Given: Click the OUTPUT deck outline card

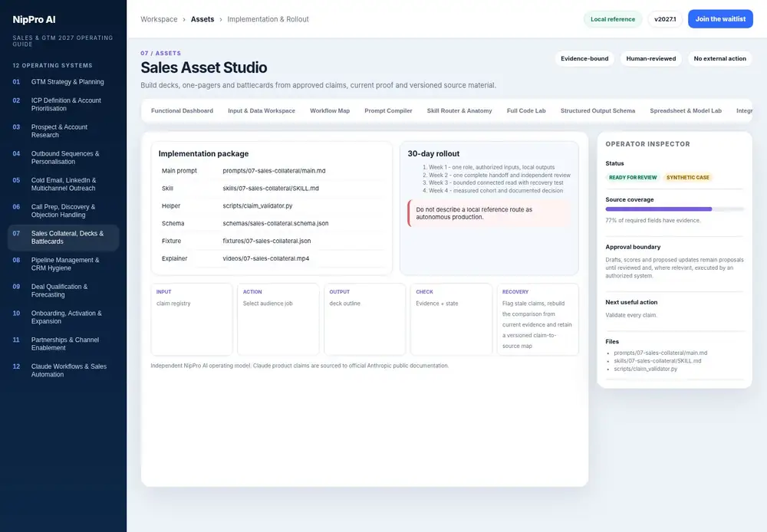Looking at the screenshot, I should (365, 320).
